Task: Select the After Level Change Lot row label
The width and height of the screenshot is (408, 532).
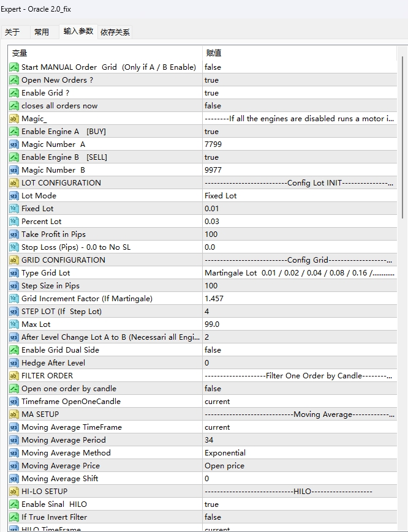Action: coord(110,337)
